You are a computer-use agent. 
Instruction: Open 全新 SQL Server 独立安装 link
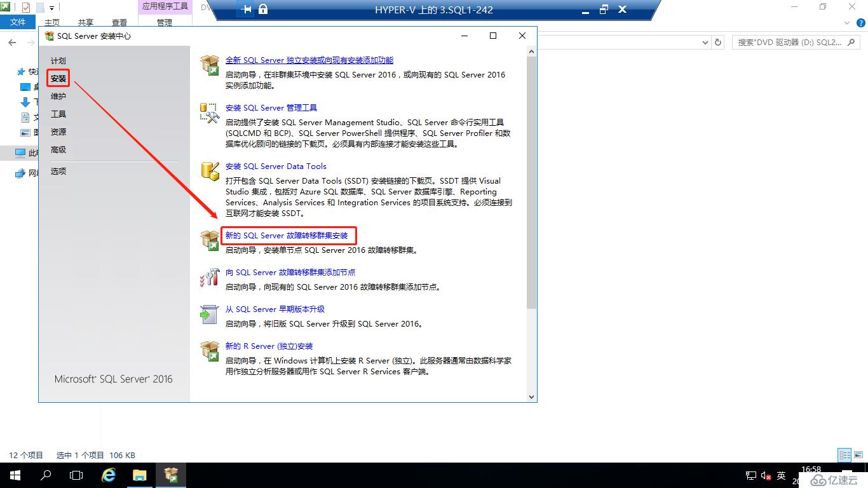309,60
